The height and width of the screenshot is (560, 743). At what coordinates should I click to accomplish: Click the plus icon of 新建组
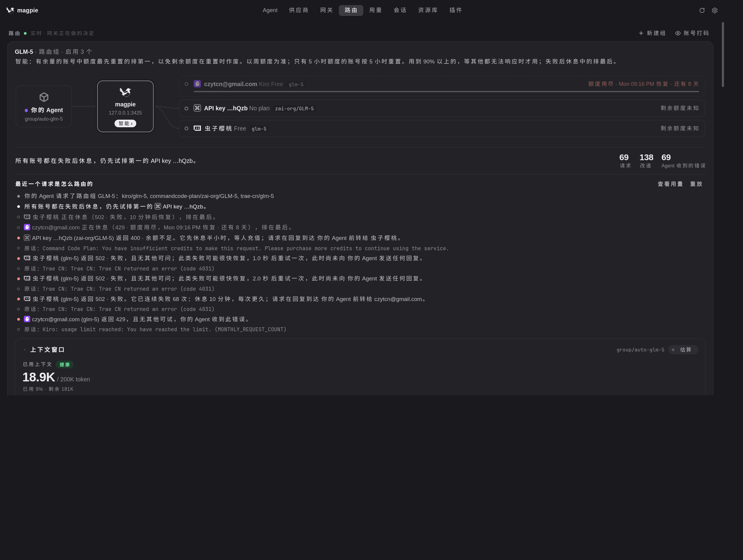641,33
